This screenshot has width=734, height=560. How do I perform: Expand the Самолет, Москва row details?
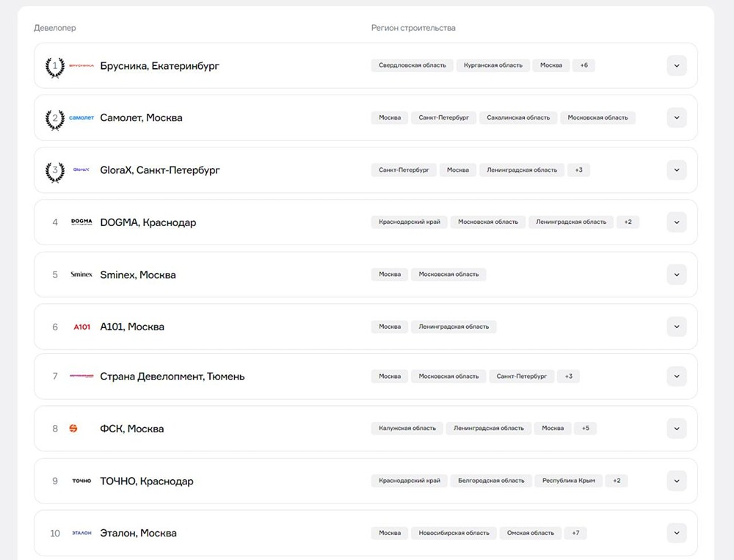(x=677, y=117)
